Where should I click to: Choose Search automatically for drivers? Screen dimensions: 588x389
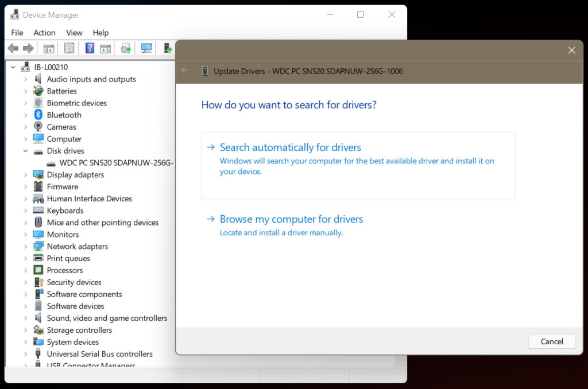click(358, 165)
